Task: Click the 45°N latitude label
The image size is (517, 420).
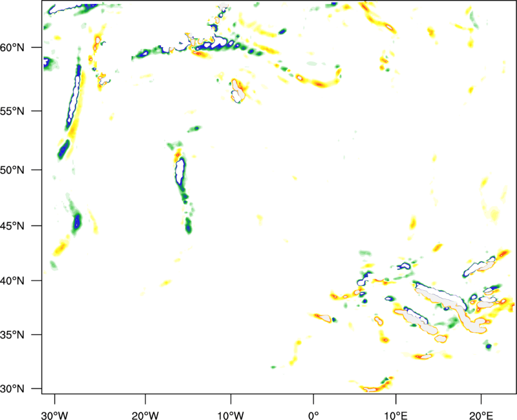Action: pyautogui.click(x=12, y=226)
